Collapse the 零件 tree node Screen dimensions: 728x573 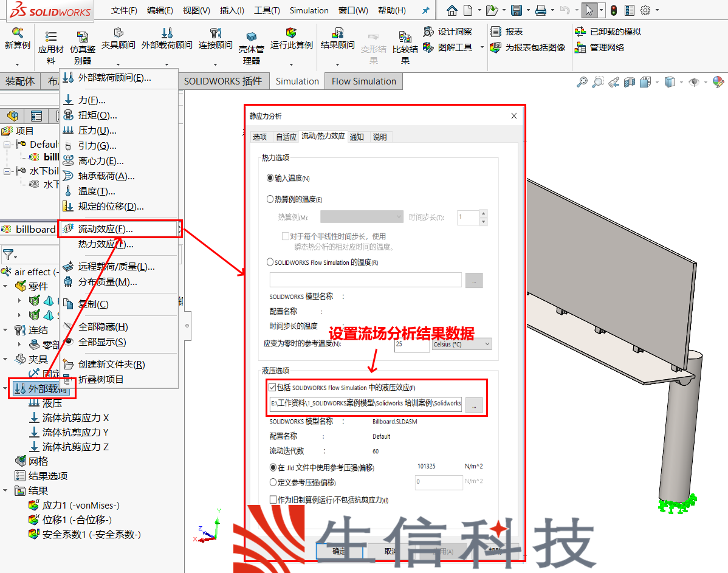(5, 286)
